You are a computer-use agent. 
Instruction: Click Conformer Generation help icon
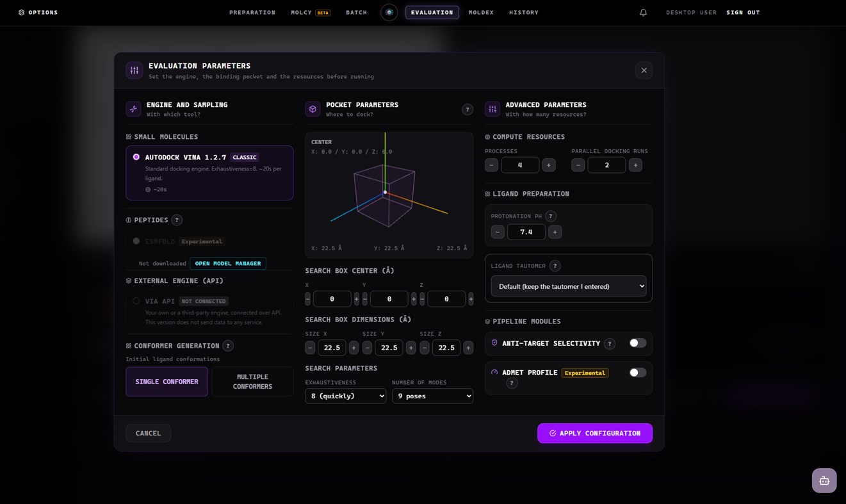tap(228, 346)
